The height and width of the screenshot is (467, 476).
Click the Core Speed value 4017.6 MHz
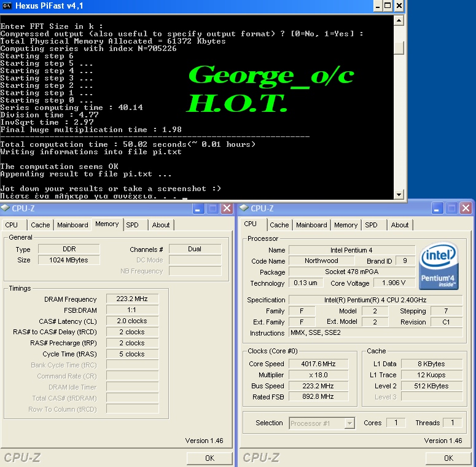(x=318, y=364)
